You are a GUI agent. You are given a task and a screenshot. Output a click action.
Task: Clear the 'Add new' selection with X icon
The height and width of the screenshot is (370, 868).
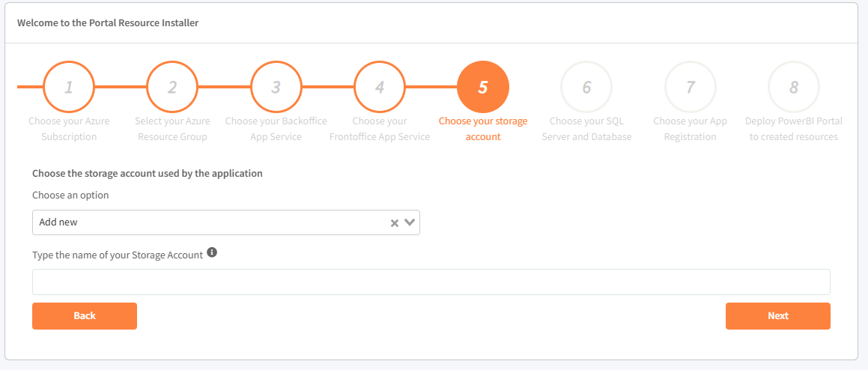point(395,222)
